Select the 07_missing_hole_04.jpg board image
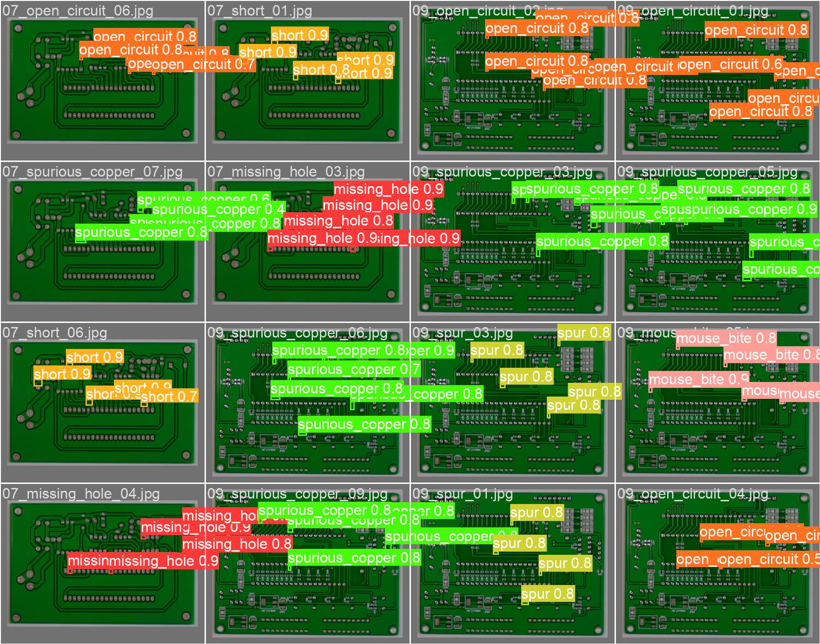Screen dimensions: 820x644 102,563
